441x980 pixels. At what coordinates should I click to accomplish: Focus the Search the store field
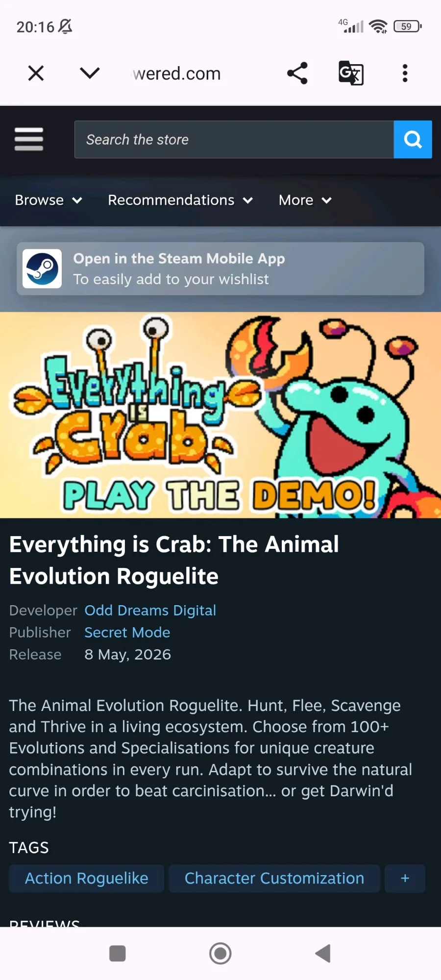(234, 140)
